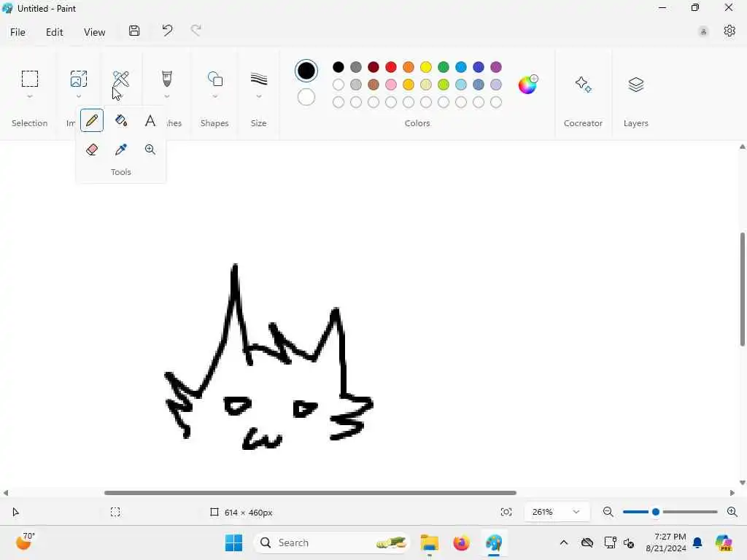Click the horizontal canvas scrollbar
Viewport: 747px width, 560px height.
310,492
